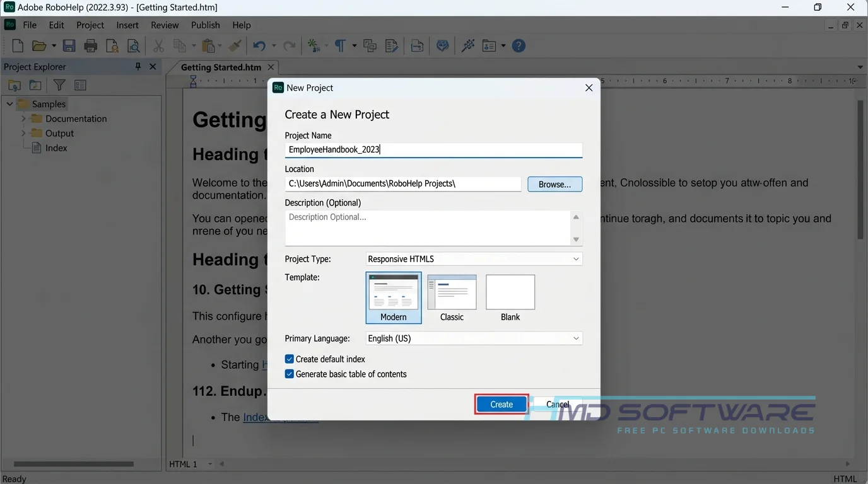Click the Print Preview toolbar icon
The image size is (868, 484).
tap(112, 46)
